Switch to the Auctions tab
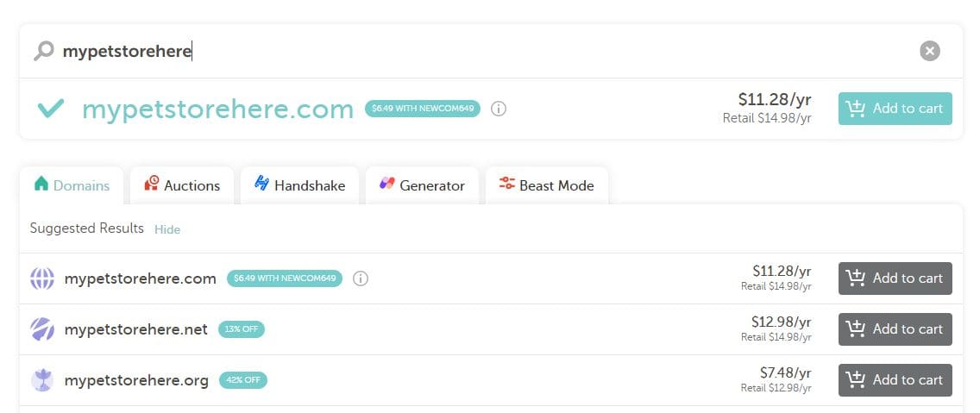 [182, 185]
